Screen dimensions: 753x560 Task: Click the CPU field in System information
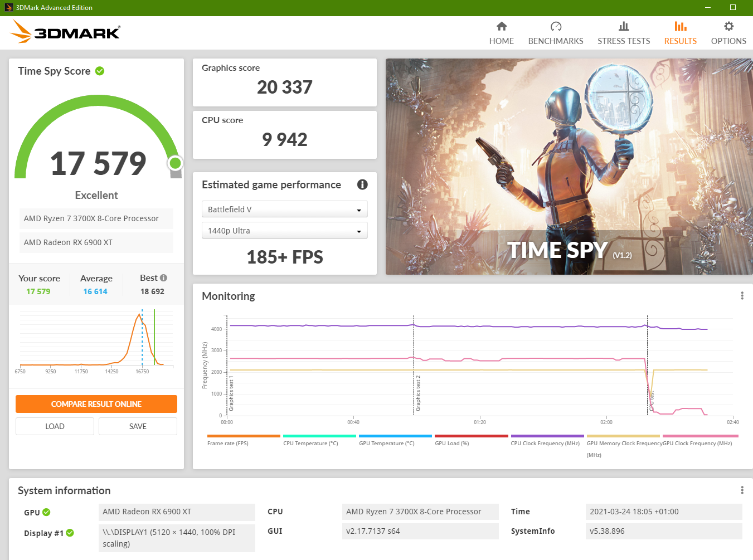point(420,512)
